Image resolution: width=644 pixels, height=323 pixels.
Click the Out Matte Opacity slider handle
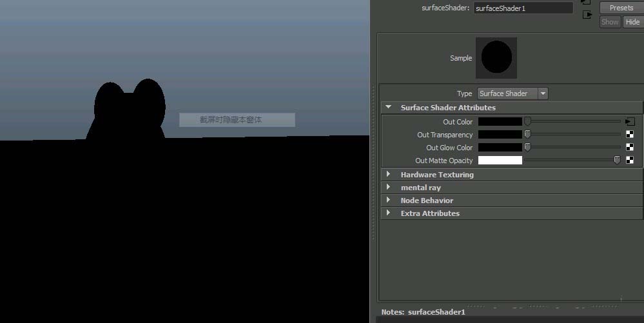[617, 161]
